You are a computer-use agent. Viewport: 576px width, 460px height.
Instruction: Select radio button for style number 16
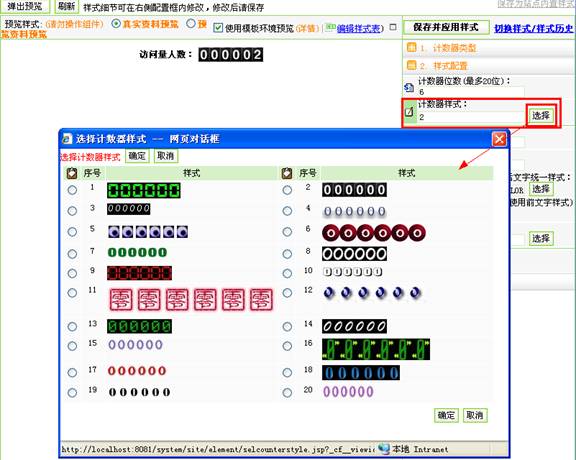(x=287, y=346)
